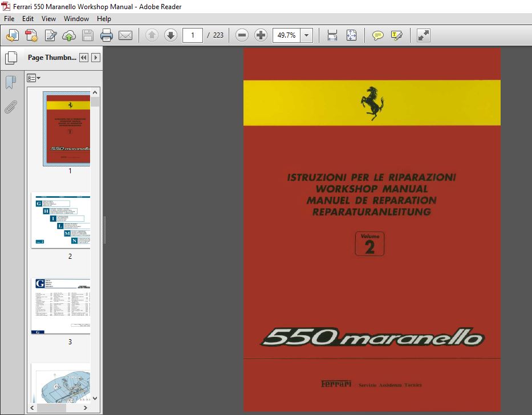Click the 223 total pages text
Image resolution: width=532 pixels, height=415 pixels.
click(218, 35)
